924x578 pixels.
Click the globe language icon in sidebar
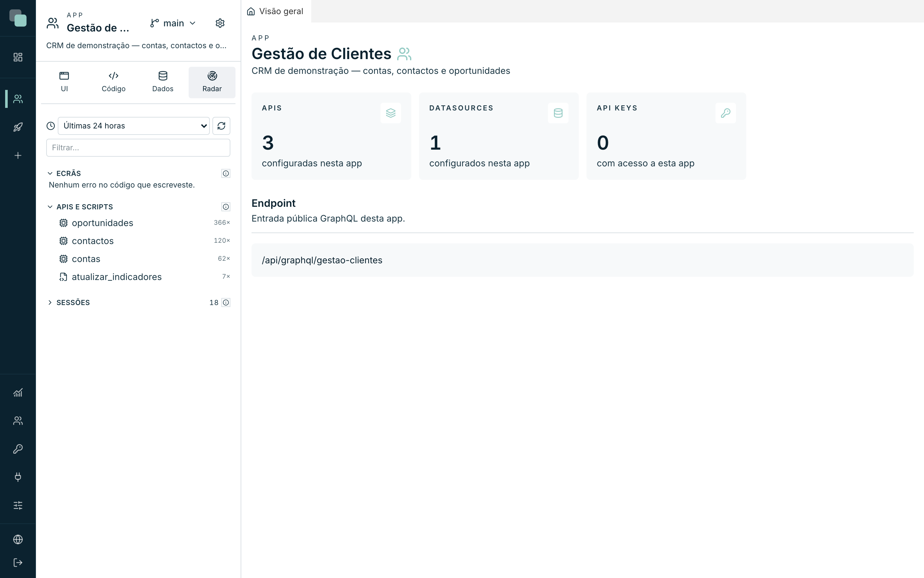(x=18, y=539)
